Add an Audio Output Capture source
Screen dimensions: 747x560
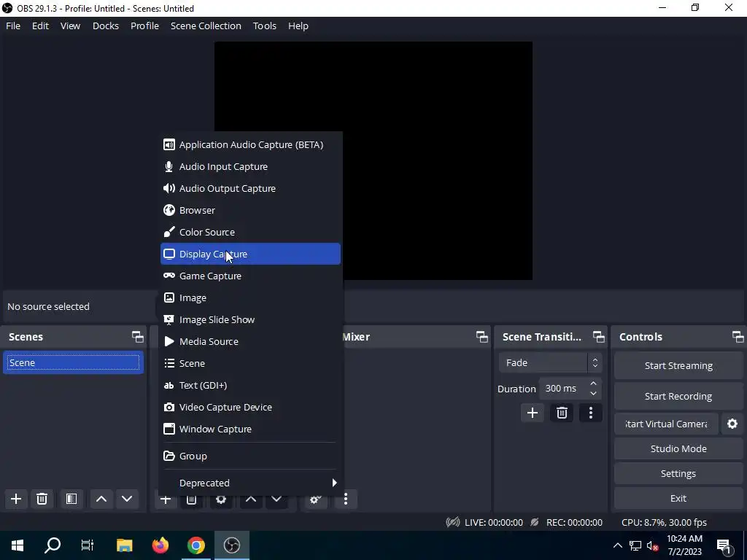click(251, 189)
